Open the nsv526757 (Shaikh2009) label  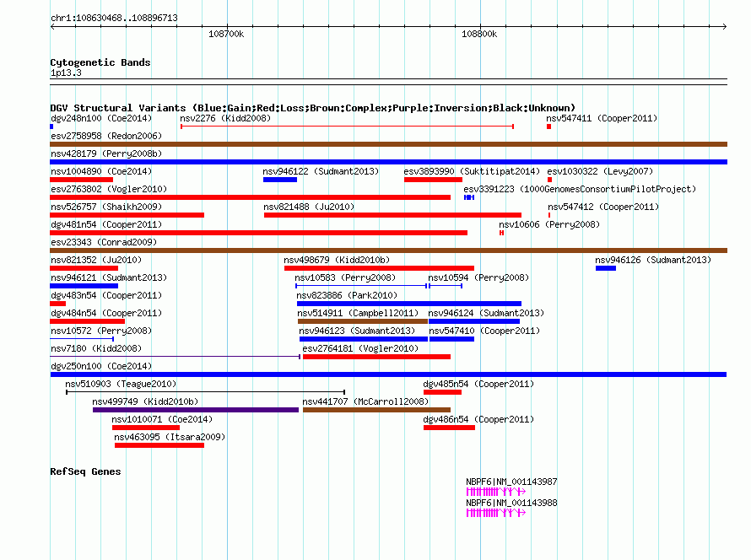coord(106,207)
